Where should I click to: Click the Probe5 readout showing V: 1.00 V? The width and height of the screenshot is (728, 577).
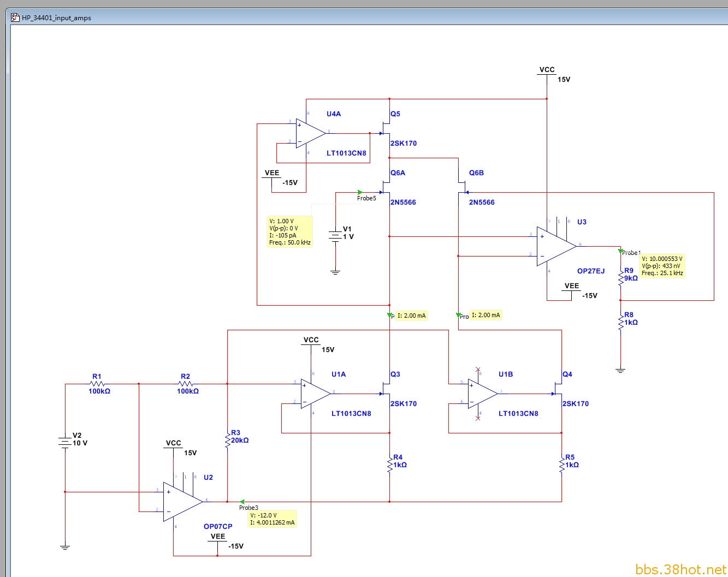click(x=290, y=232)
